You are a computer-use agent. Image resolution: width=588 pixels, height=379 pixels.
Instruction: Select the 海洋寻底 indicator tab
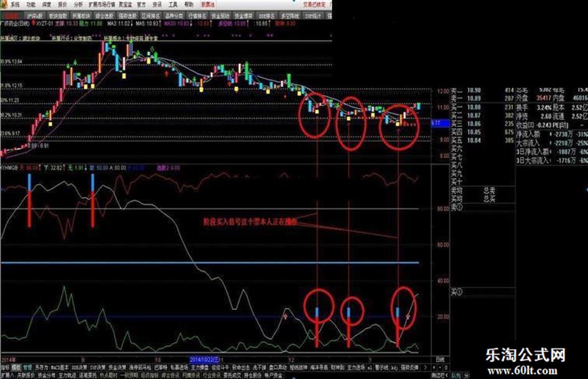(318, 367)
